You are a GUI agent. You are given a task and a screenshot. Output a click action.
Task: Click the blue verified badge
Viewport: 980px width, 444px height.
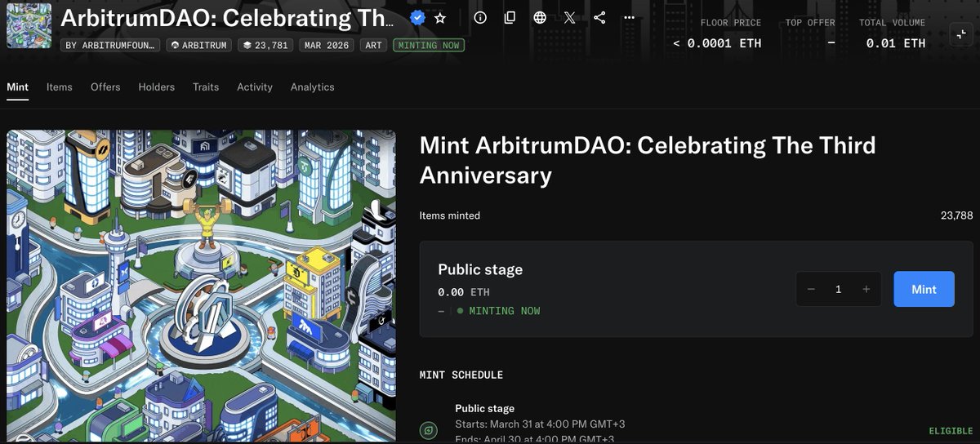click(417, 18)
